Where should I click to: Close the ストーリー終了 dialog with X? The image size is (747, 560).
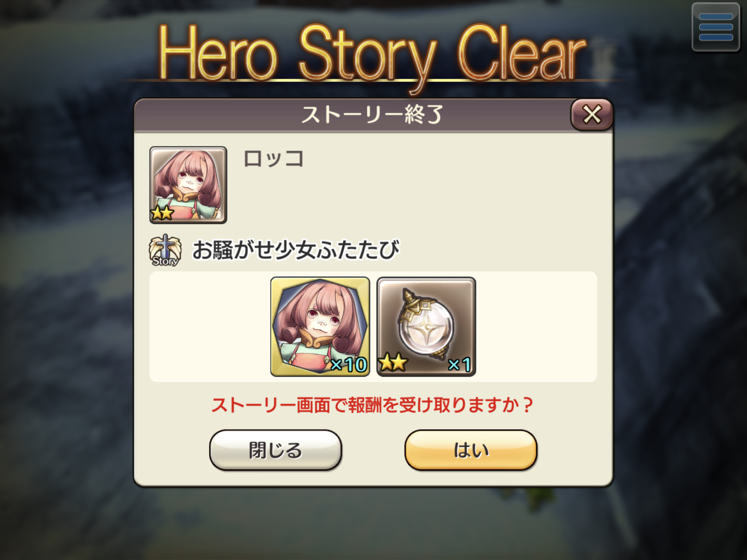592,114
